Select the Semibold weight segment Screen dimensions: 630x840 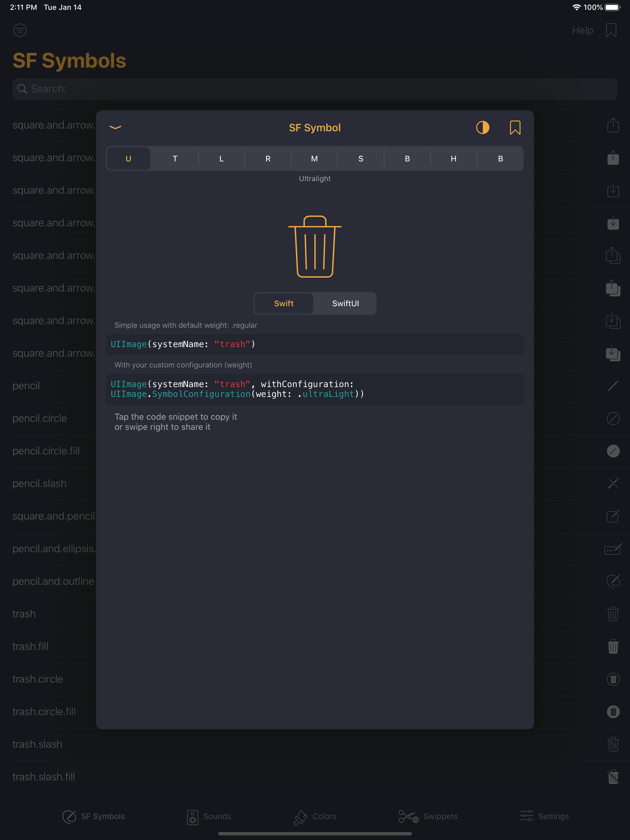tap(360, 158)
